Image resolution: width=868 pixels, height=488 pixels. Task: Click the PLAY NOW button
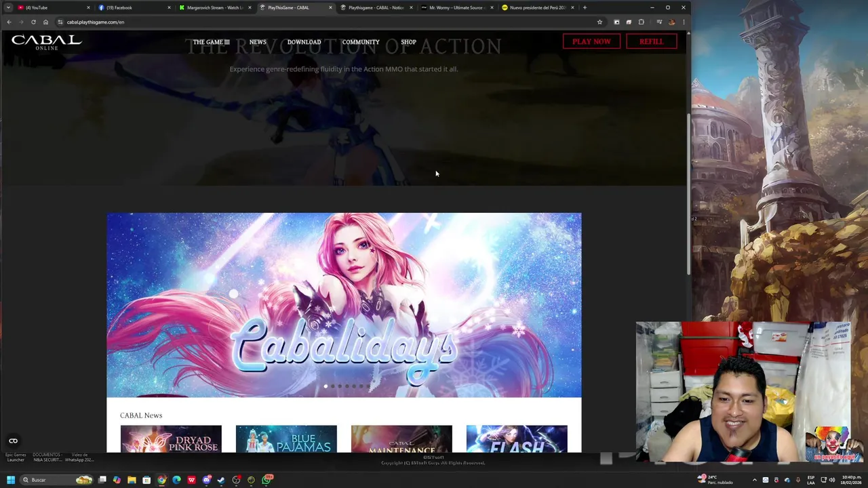click(x=591, y=41)
